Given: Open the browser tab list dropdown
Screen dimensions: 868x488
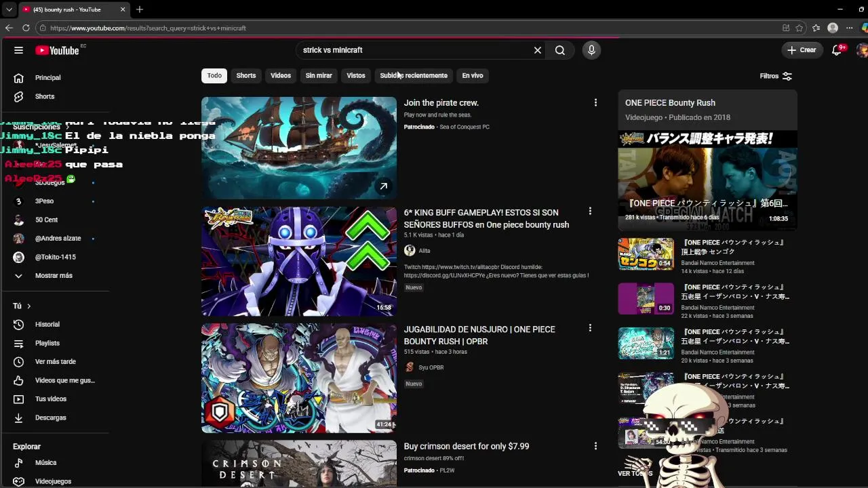Looking at the screenshot, I should 9,9.
